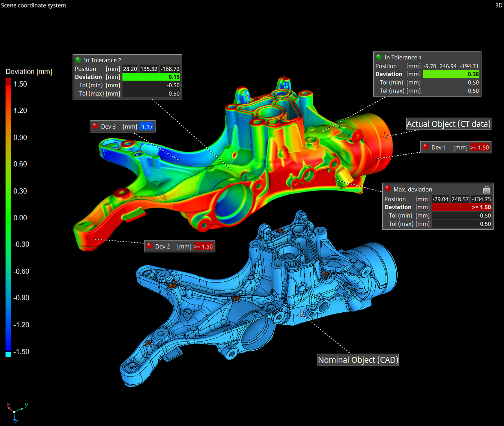Click the Deviation [mm] legend title
504x426 pixels.
coord(29,72)
